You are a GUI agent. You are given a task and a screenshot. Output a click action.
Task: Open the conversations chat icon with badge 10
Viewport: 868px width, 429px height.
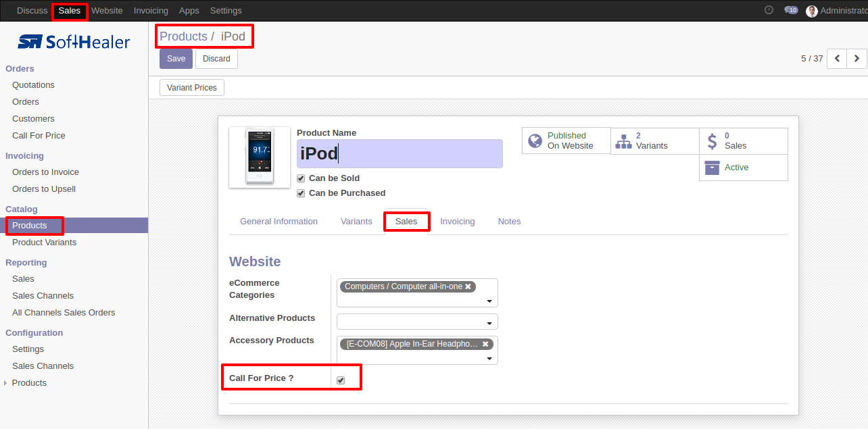point(790,10)
